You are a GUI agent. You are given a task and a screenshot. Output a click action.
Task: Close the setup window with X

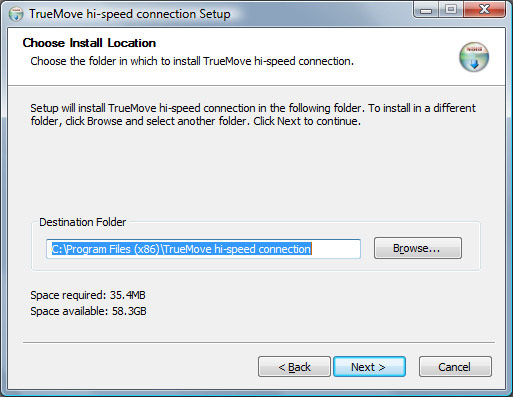tap(484, 10)
